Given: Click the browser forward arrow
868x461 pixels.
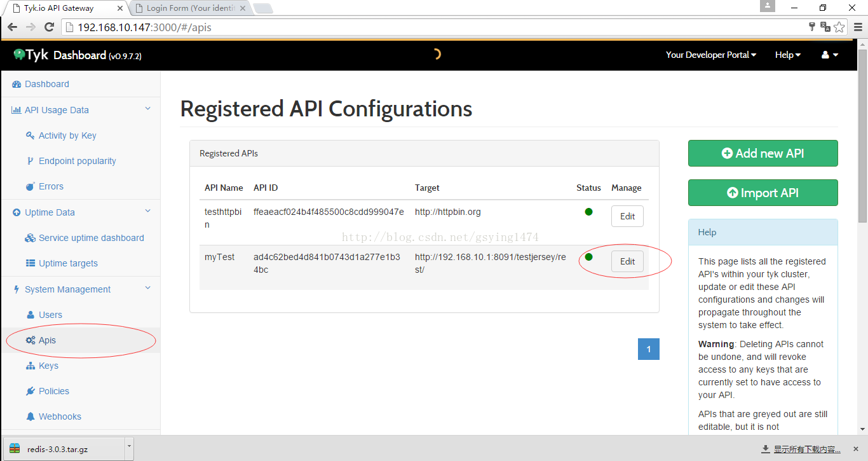Looking at the screenshot, I should (x=31, y=27).
